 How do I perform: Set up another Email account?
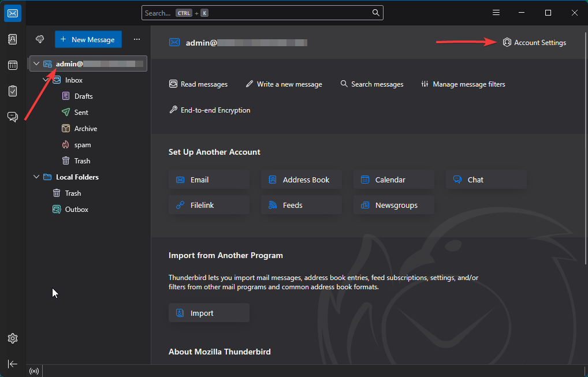click(209, 180)
